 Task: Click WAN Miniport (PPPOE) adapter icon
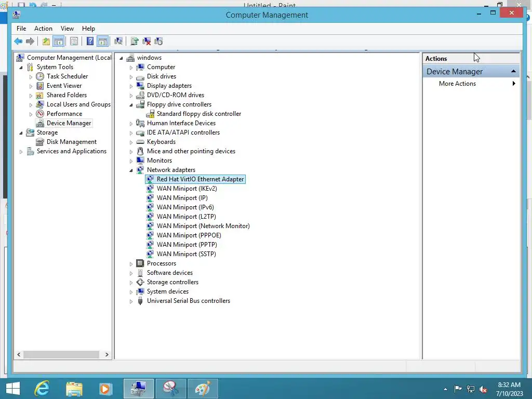coord(150,235)
